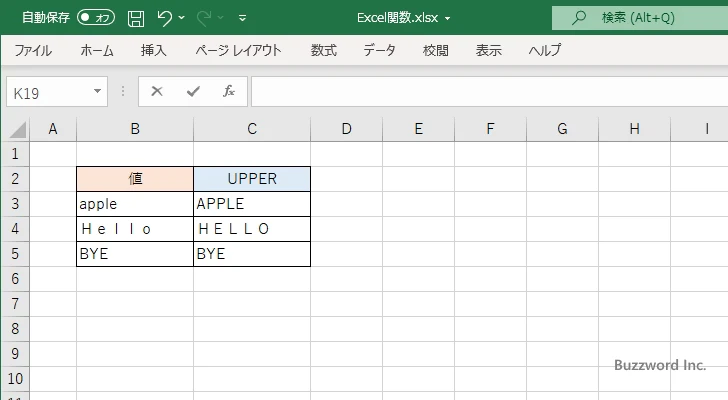Open the ヘルプ tab

tap(545, 50)
